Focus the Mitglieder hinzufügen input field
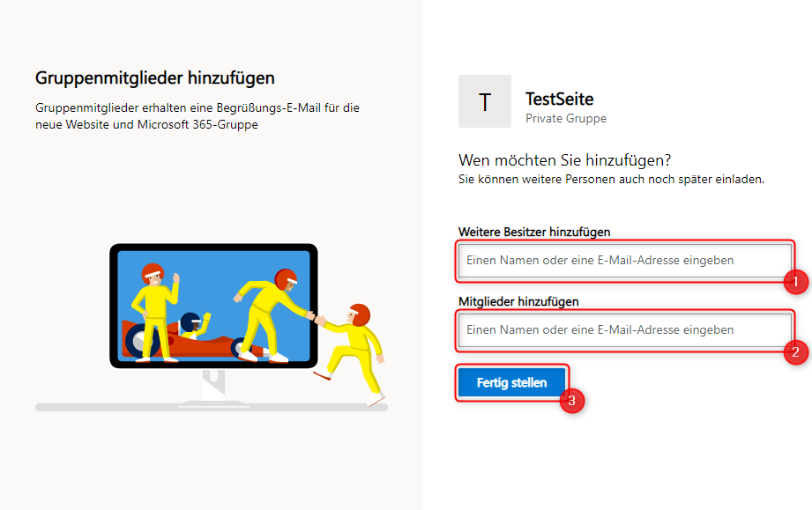The width and height of the screenshot is (812, 510). click(x=624, y=330)
